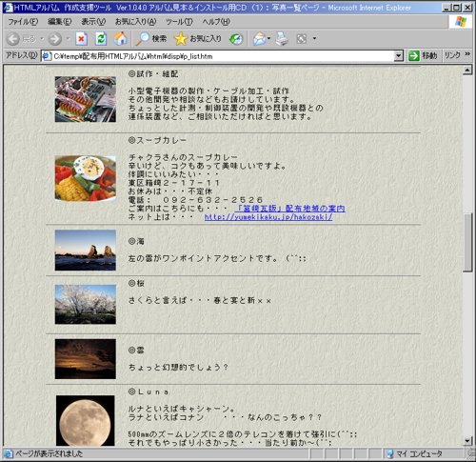The height and width of the screenshot is (462, 476).
Task: Click the vertical scrollbar down arrow
Action: 467,440
